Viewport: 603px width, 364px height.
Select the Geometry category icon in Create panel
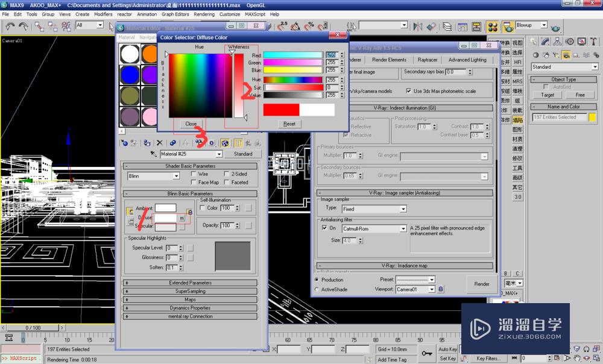[x=535, y=55]
